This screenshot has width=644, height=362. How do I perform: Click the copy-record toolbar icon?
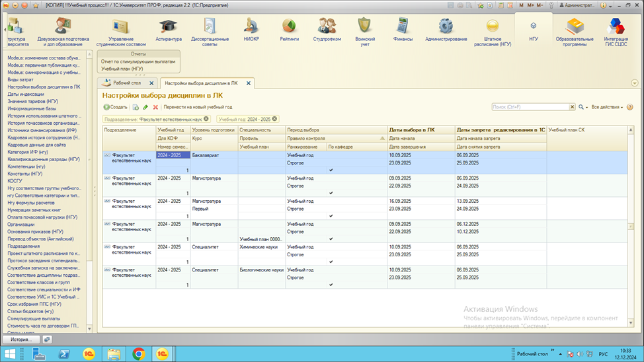pyautogui.click(x=136, y=107)
